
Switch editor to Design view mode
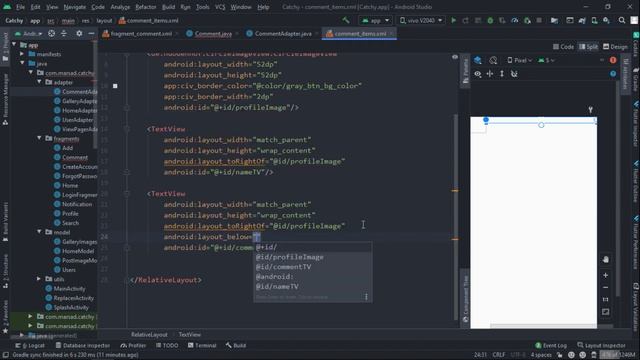(616, 47)
